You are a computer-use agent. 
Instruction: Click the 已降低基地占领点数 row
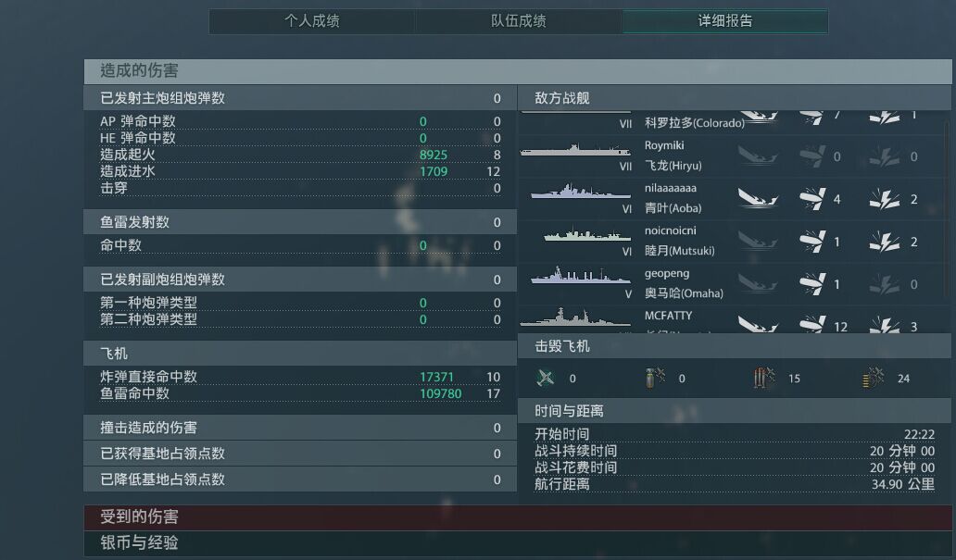point(300,479)
